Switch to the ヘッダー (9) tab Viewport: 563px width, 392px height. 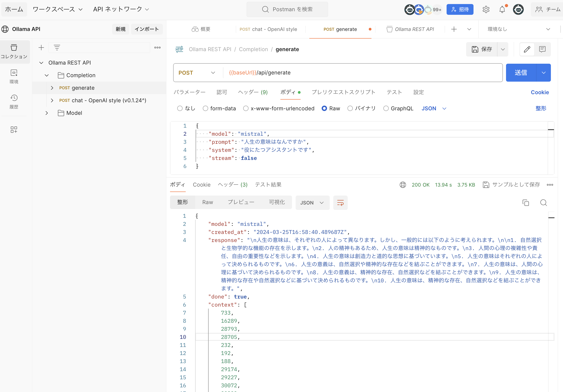click(253, 92)
